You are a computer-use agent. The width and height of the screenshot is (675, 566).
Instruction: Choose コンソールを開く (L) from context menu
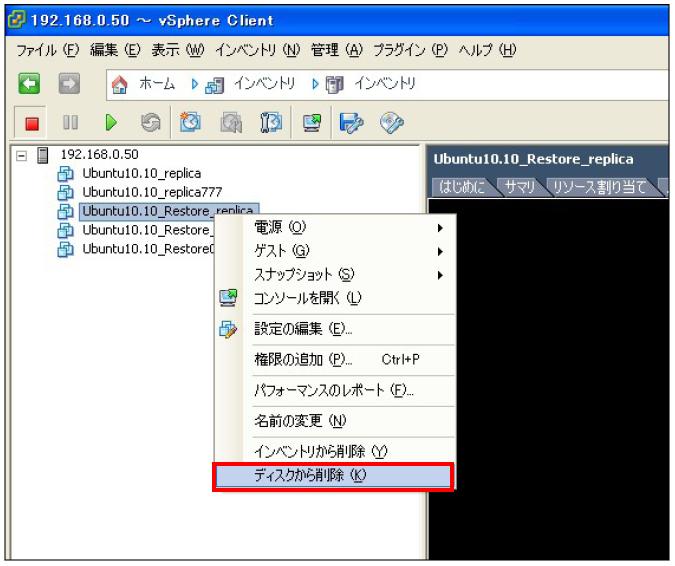coord(335,298)
